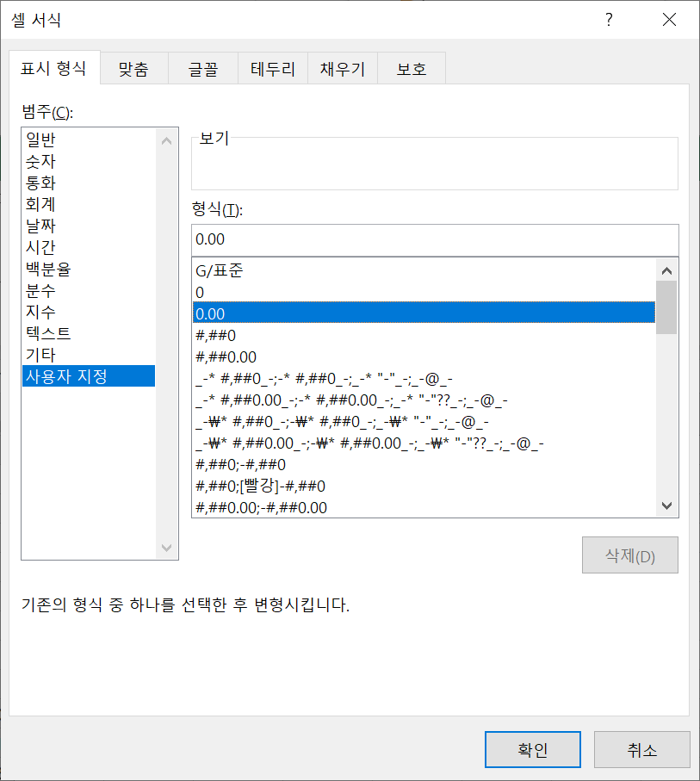Click the 삭제(D) button
The width and height of the screenshot is (700, 781).
[629, 555]
